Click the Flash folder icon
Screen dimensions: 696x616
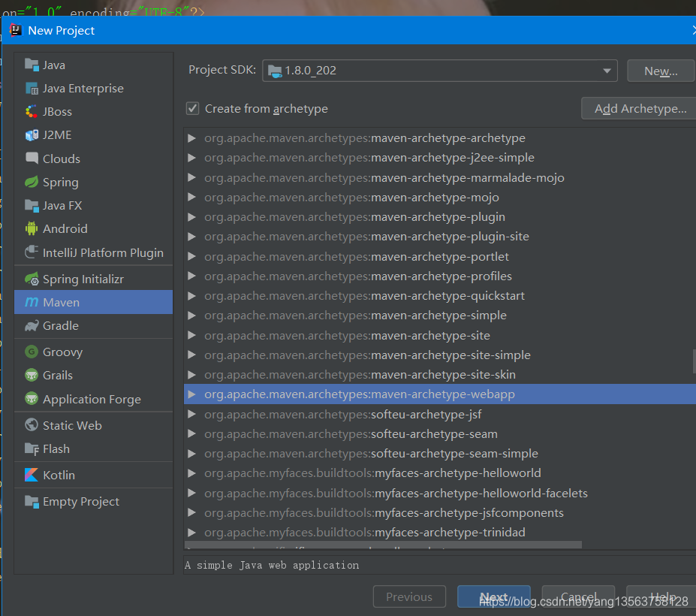point(32,449)
